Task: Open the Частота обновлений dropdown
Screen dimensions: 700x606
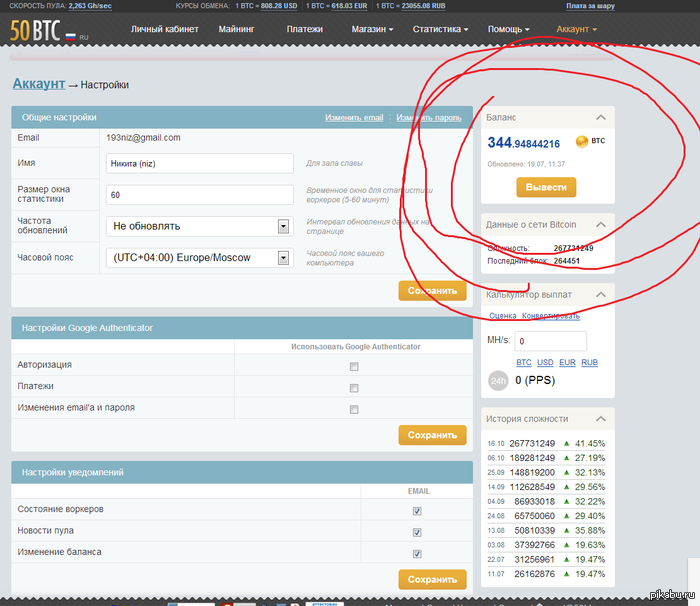Action: click(x=198, y=226)
